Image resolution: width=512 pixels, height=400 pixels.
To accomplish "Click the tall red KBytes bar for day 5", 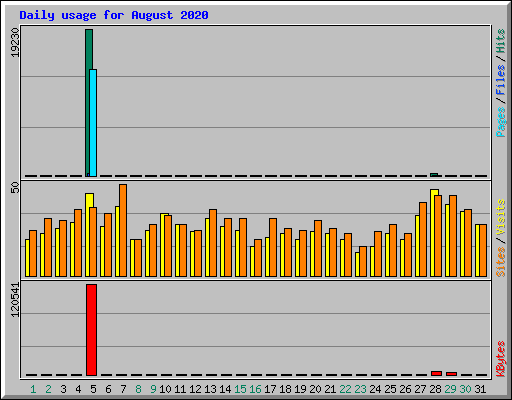I will click(x=91, y=330).
